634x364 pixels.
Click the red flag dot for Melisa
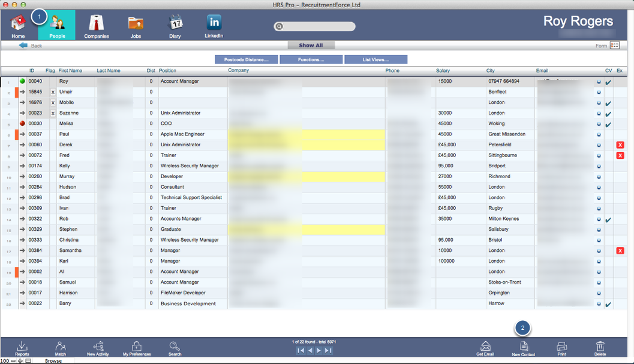click(22, 124)
